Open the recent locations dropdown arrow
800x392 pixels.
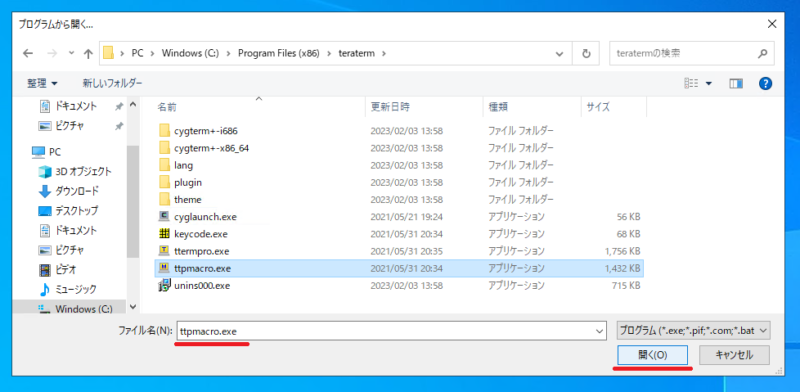click(71, 53)
